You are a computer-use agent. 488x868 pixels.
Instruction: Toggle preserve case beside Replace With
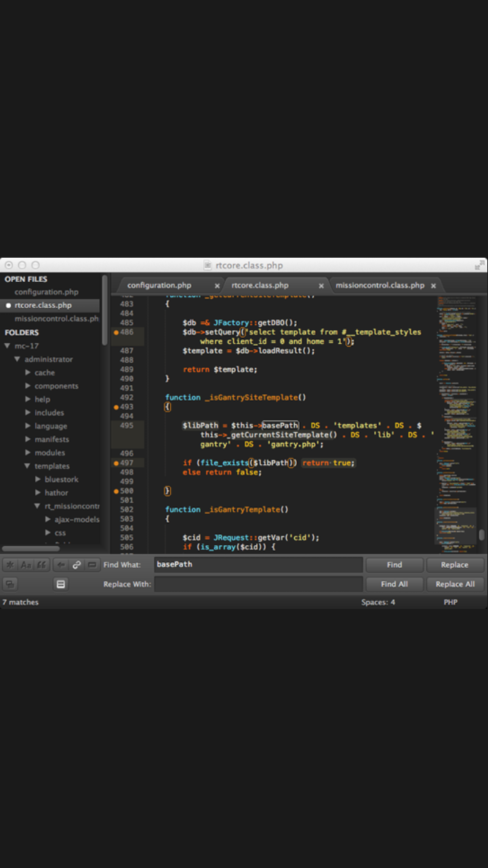point(10,584)
